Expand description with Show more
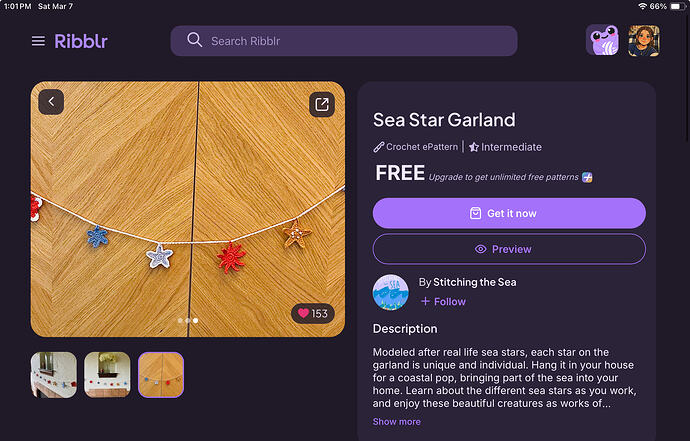 pos(396,422)
